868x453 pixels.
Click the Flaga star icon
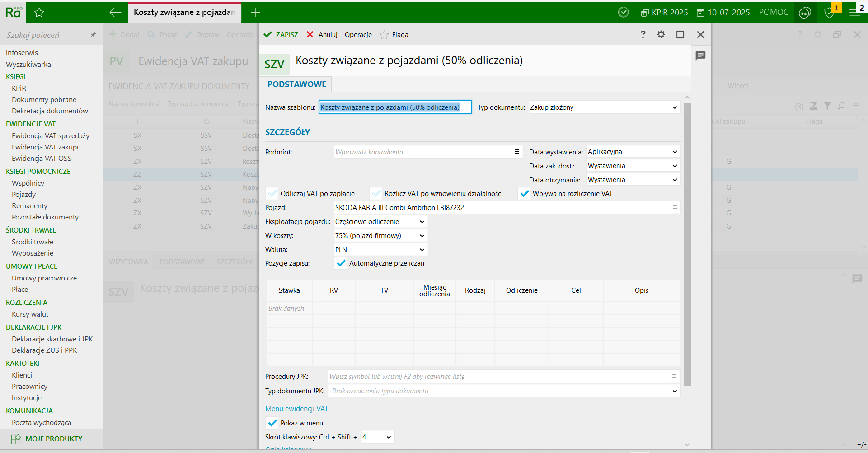[x=384, y=35]
